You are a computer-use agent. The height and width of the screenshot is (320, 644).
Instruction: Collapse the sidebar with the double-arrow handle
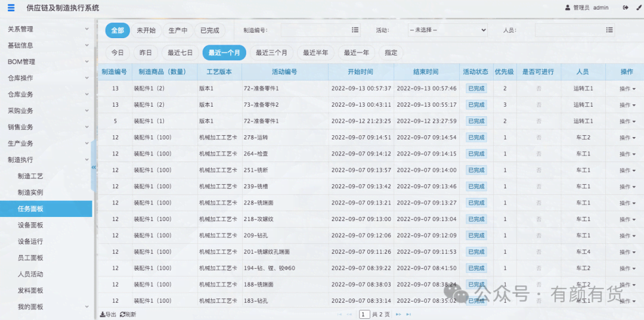[x=94, y=167]
